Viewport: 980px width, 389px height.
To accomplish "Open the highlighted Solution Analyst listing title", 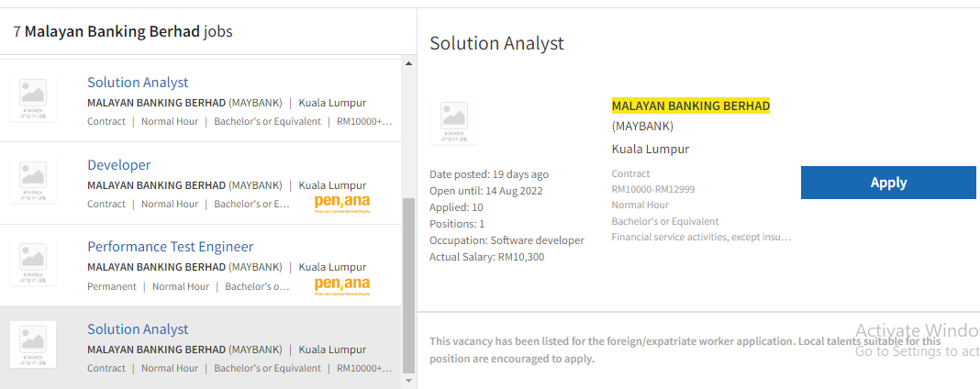I will point(138,329).
